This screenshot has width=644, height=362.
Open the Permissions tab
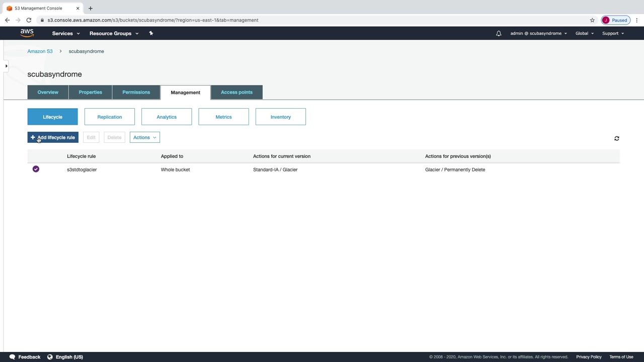[136, 92]
